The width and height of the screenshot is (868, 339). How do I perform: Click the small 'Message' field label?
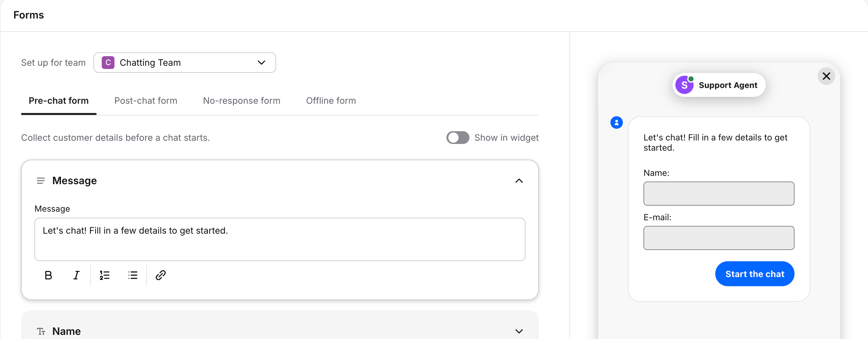(x=52, y=209)
